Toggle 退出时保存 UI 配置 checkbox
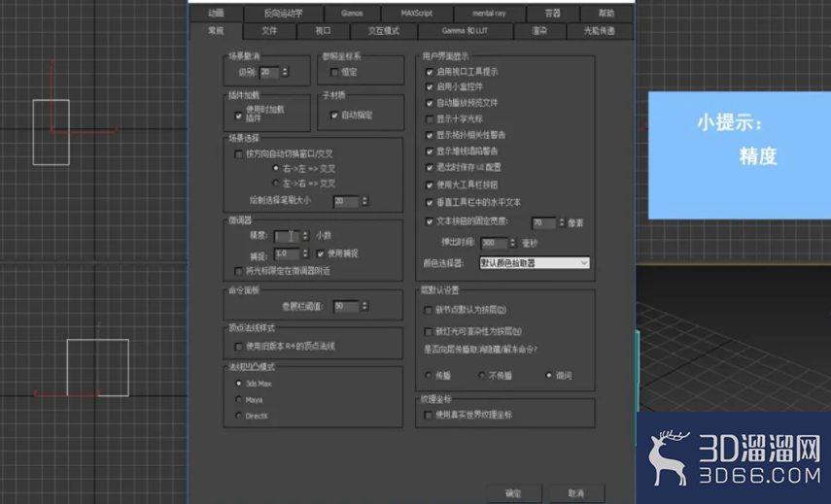Screen dimensions: 831x504 point(430,167)
